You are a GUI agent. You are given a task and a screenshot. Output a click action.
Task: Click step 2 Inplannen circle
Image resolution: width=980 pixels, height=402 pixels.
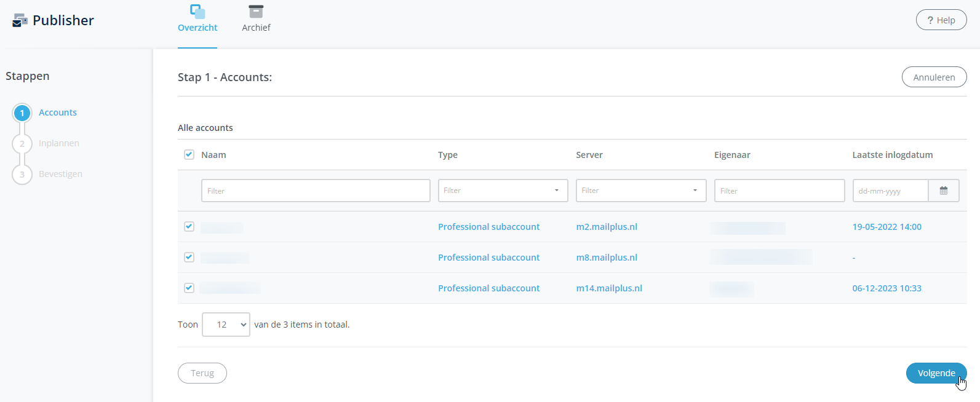(22, 144)
